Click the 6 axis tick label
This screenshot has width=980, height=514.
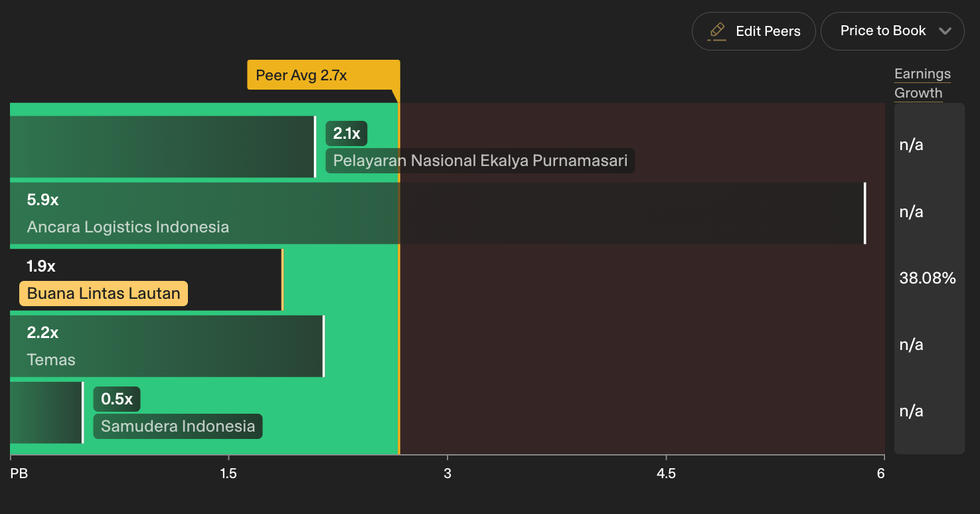coord(881,473)
